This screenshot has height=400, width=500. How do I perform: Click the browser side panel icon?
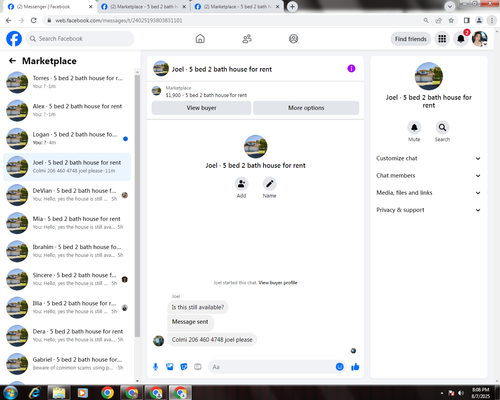467,20
